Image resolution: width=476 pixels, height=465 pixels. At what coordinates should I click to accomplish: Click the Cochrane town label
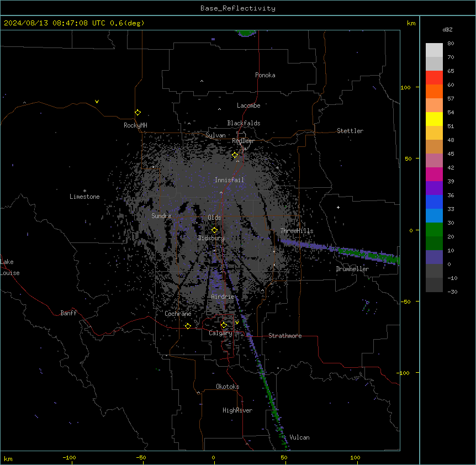178,314
